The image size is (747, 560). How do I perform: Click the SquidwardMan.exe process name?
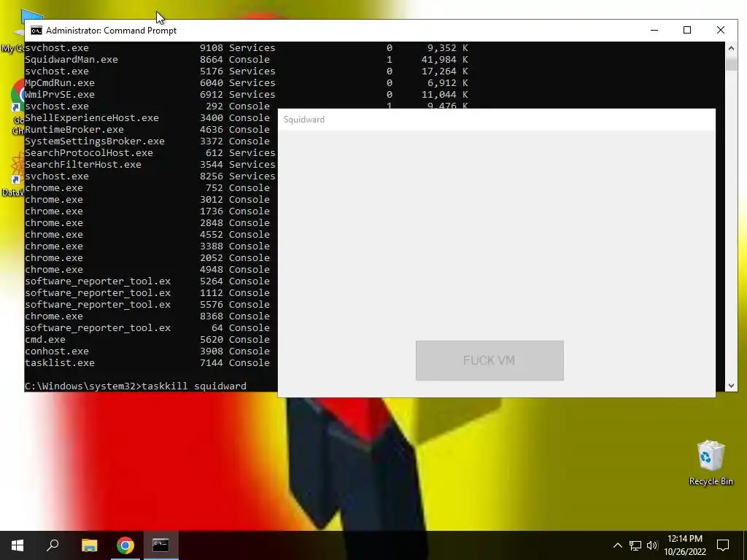71,60
